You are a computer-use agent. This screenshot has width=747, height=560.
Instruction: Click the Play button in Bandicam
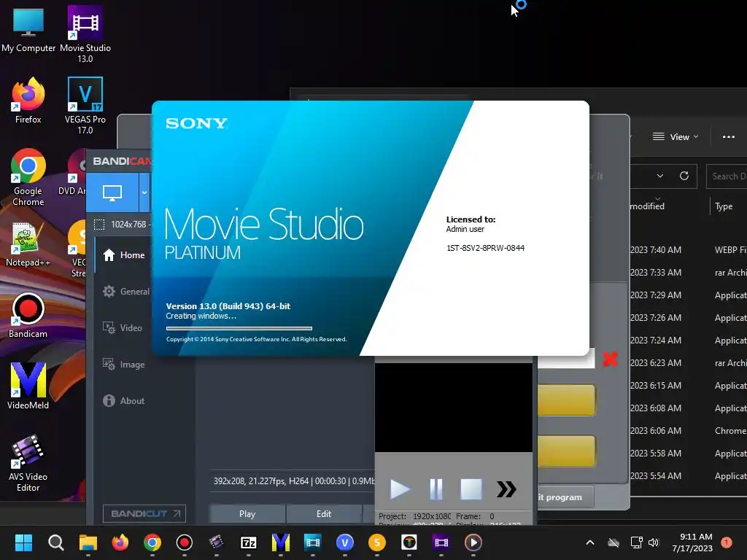[x=247, y=514]
